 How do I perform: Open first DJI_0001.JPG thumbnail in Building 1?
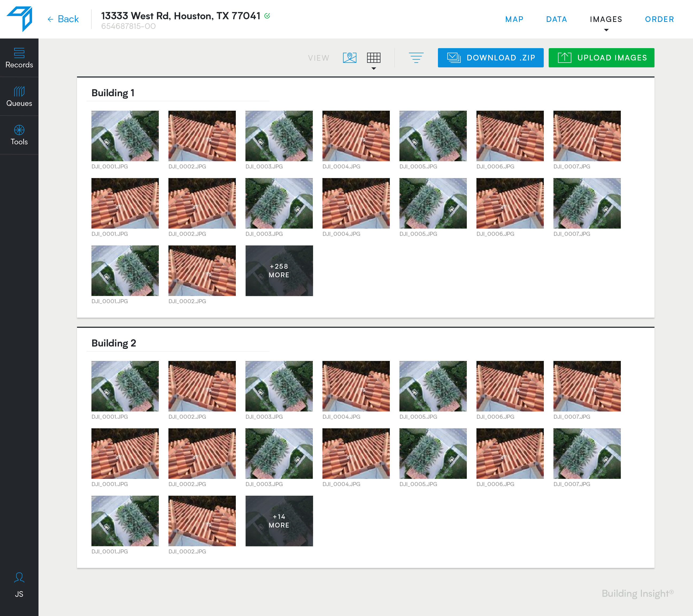[x=125, y=136]
